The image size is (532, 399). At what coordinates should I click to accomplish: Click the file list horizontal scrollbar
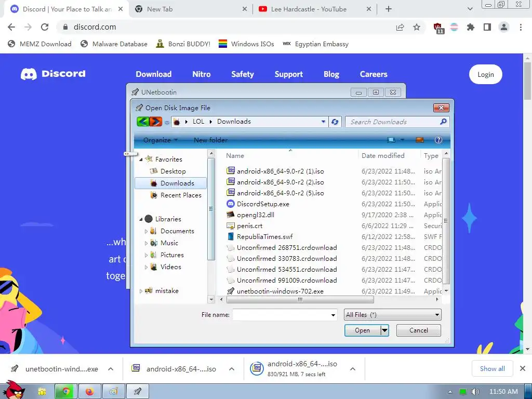[300, 300]
